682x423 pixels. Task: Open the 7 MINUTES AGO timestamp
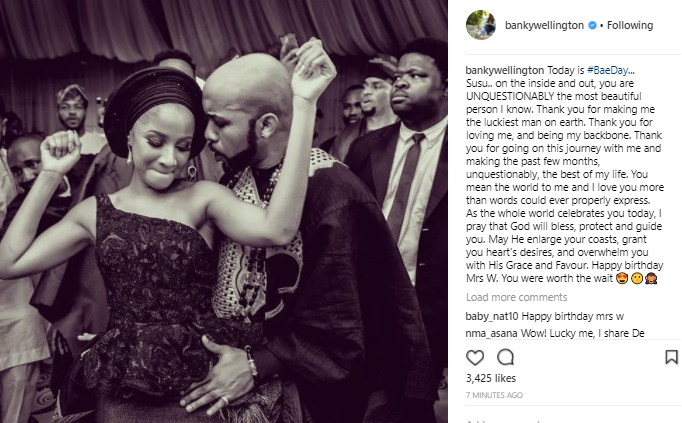(494, 395)
